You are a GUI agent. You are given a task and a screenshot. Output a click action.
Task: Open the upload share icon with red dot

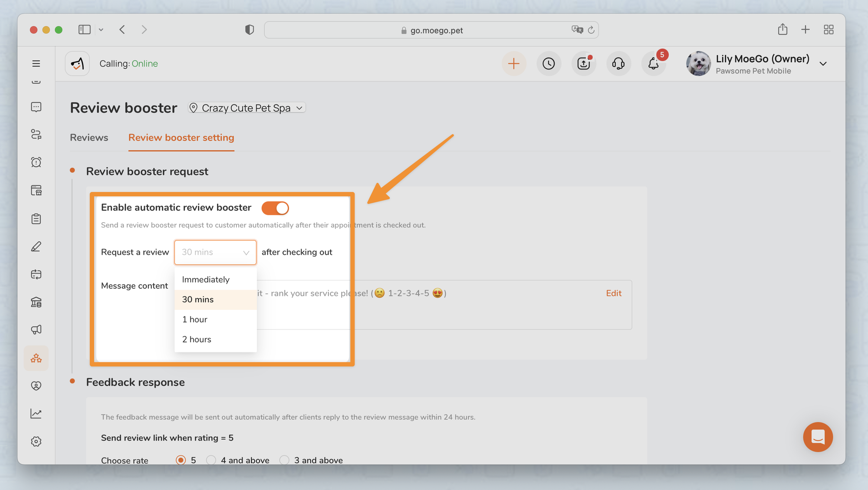point(584,64)
